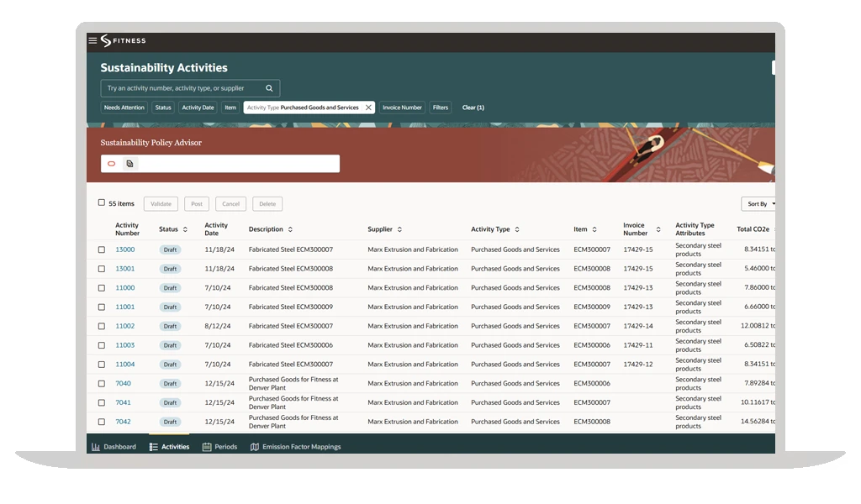Select the checkbox for activity 11002

102,326
